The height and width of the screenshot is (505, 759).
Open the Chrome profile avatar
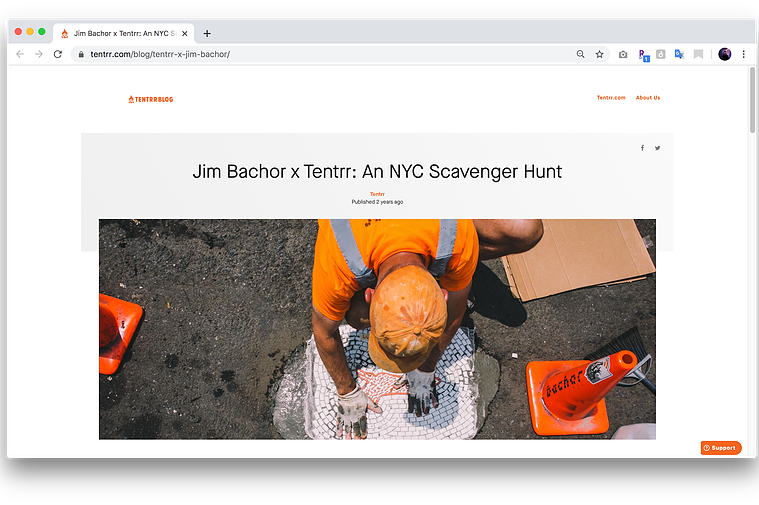(x=725, y=54)
